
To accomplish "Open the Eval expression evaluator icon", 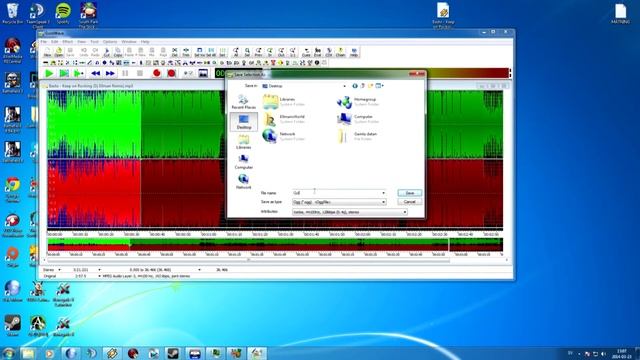I will coord(318,52).
